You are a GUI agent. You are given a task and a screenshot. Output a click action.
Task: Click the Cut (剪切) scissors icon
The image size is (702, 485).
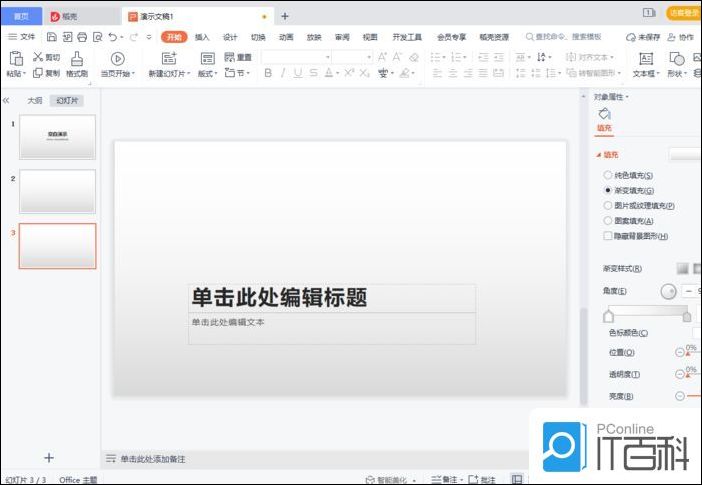coord(39,58)
